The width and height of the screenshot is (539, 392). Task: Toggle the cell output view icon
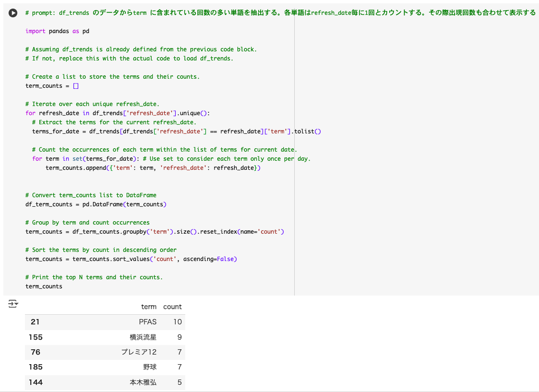[x=13, y=304]
